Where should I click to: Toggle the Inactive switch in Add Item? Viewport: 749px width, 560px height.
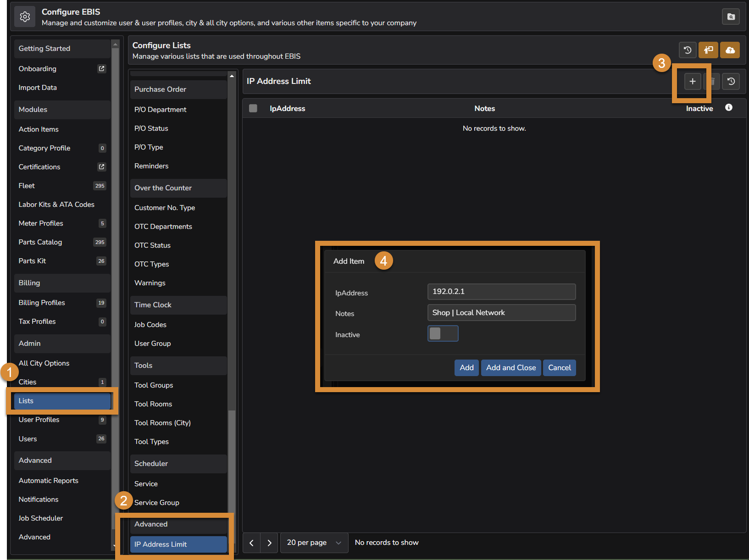coord(443,334)
